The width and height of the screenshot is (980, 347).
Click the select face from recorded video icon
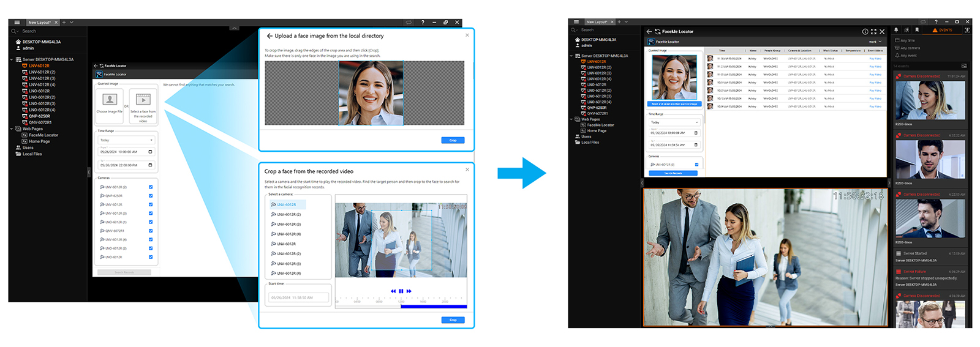(143, 99)
